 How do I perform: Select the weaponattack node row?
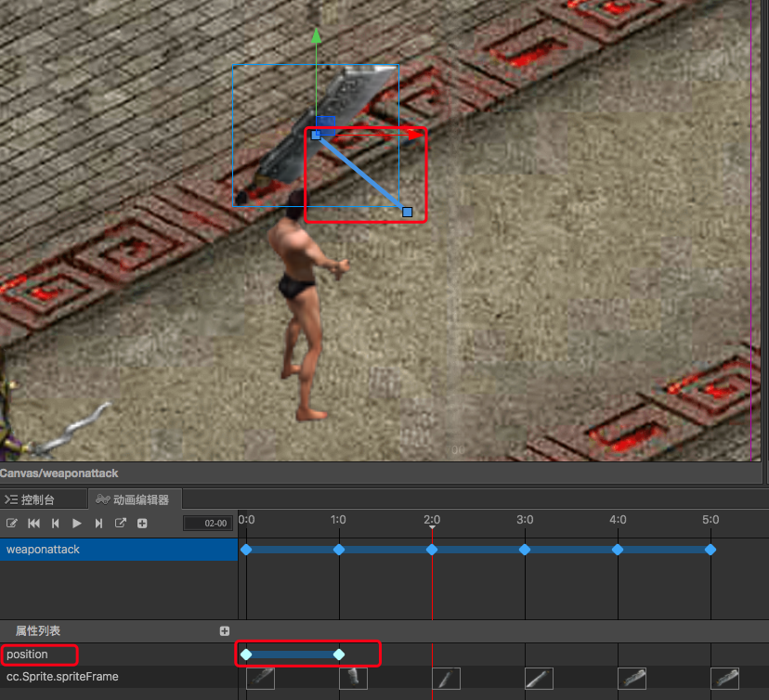tap(119, 550)
